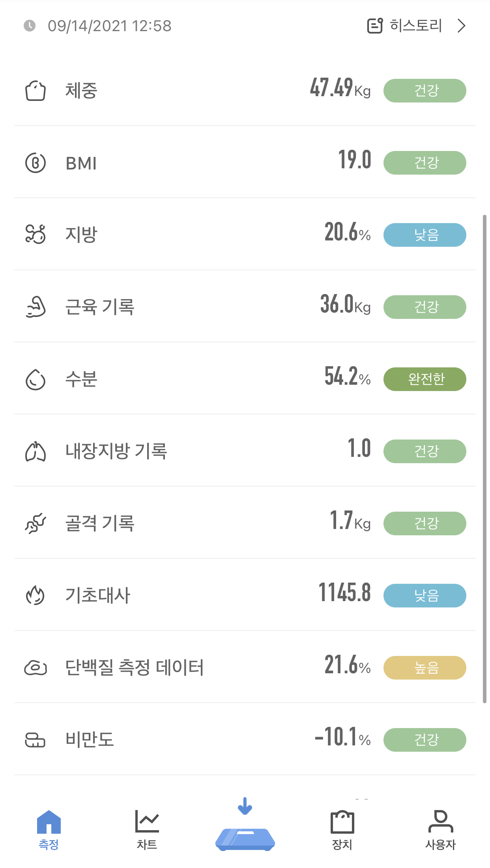Switch to the 차트 chart tab
This screenshot has width=490, height=868.
(x=147, y=829)
